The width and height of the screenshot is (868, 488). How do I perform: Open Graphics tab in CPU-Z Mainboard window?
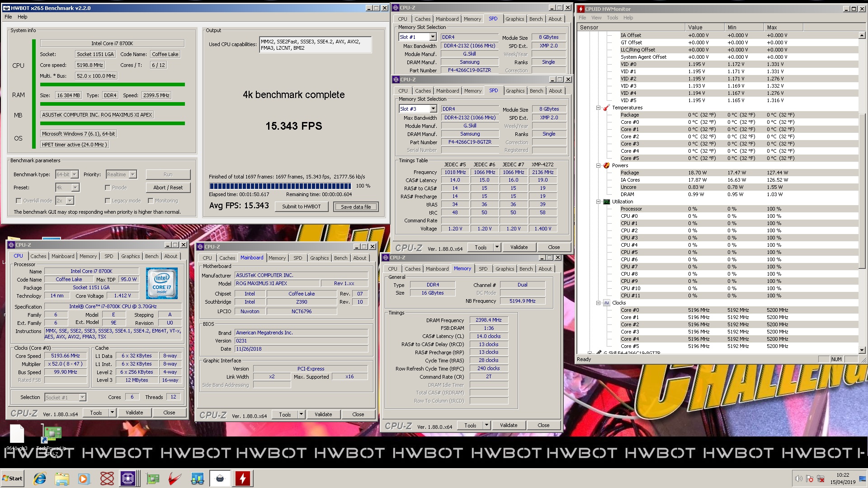tap(319, 258)
